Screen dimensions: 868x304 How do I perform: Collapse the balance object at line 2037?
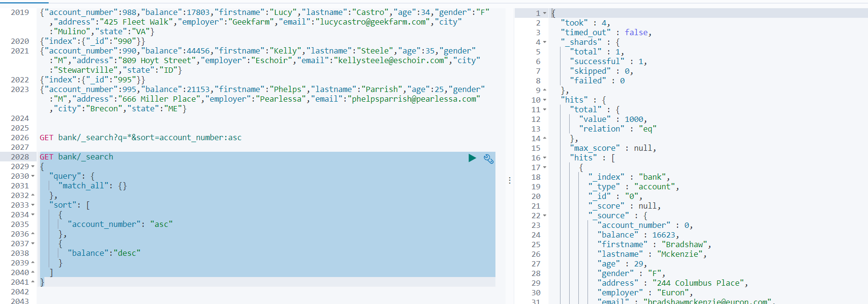coord(33,244)
